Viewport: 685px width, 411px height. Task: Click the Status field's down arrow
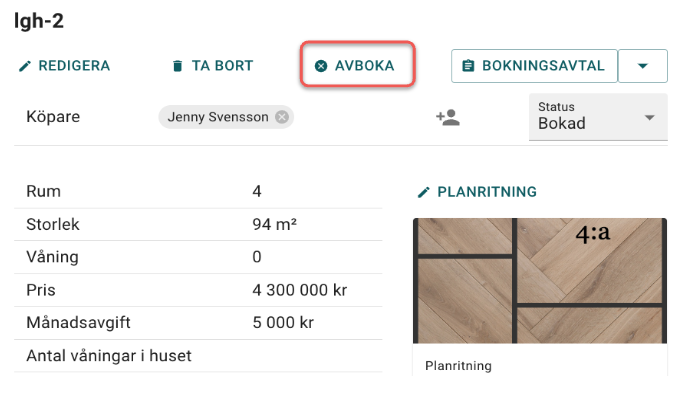650,117
